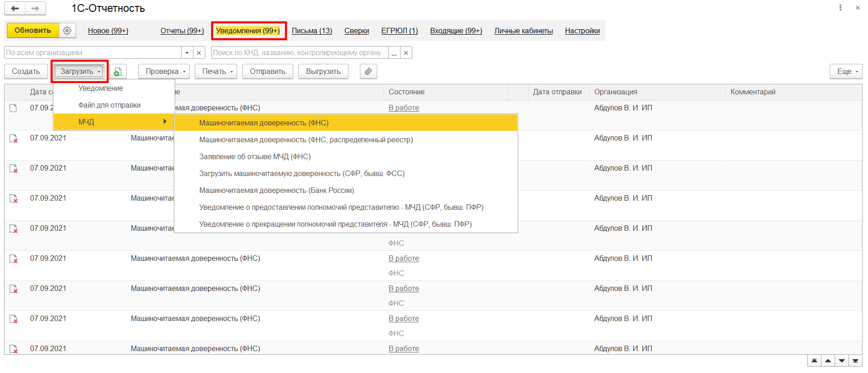Screen dimensions: 868x373
Task: Choose Заявление об отзыве МЧД (ФНС)
Action: tap(255, 157)
